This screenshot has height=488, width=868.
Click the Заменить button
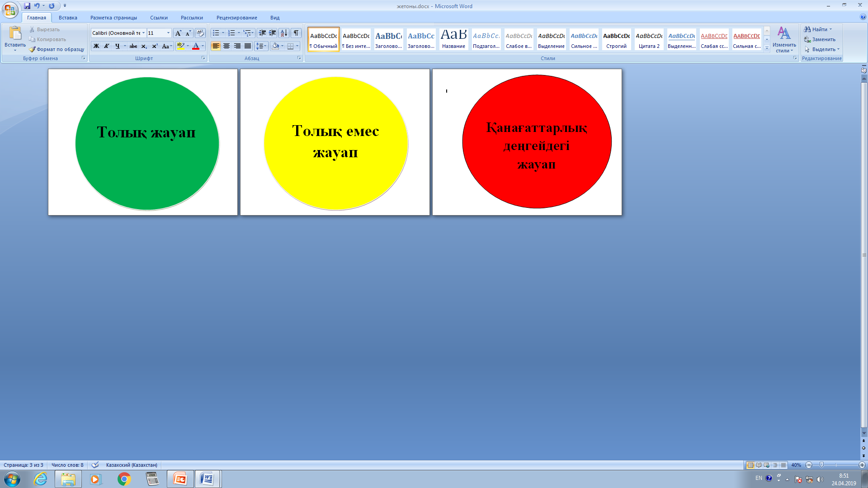coord(820,39)
